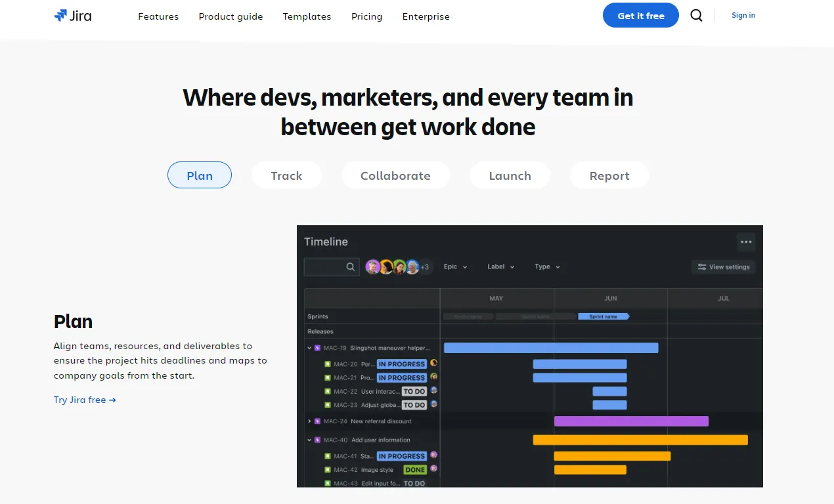Switch to the Launch tab
The height and width of the screenshot is (504, 834).
[510, 175]
